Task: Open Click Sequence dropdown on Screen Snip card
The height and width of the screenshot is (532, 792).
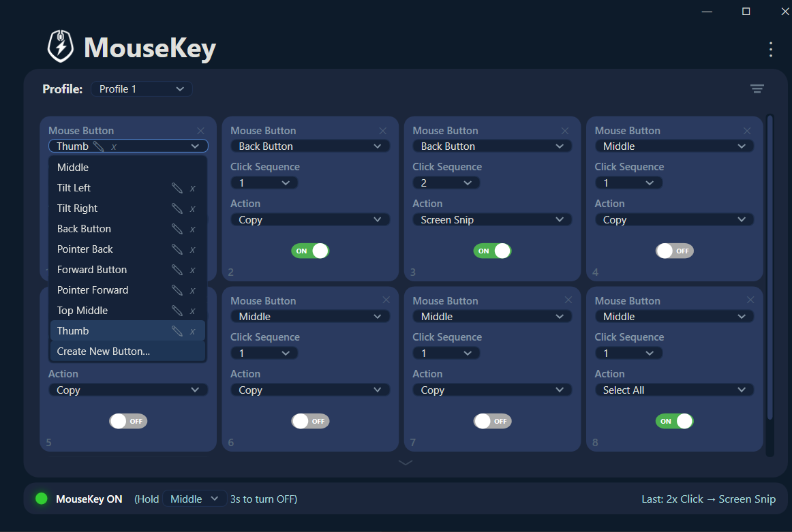Action: point(446,183)
